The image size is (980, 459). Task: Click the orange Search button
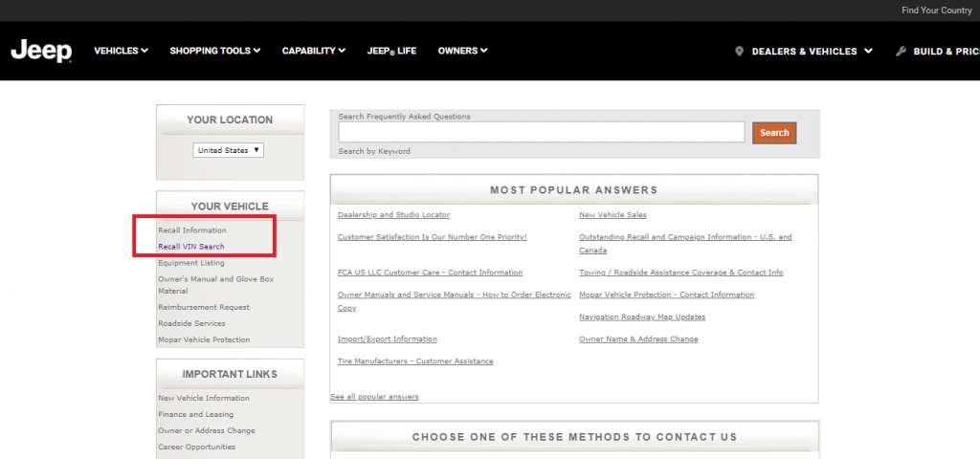pos(774,132)
